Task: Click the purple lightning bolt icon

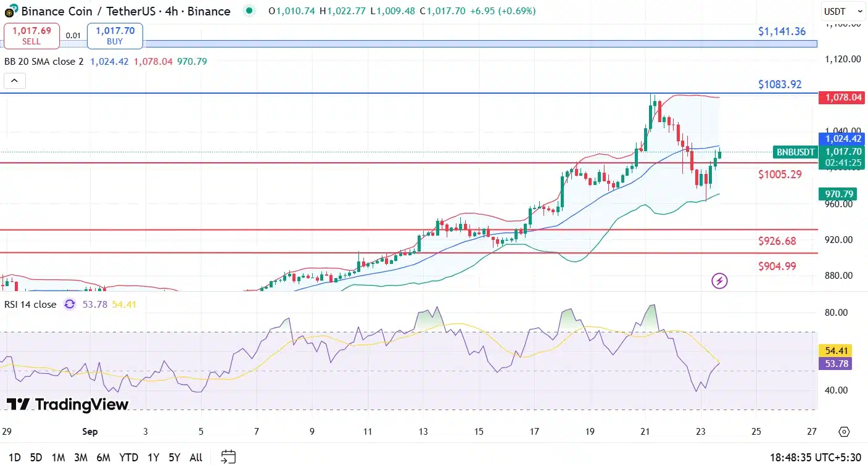Action: coord(719,281)
